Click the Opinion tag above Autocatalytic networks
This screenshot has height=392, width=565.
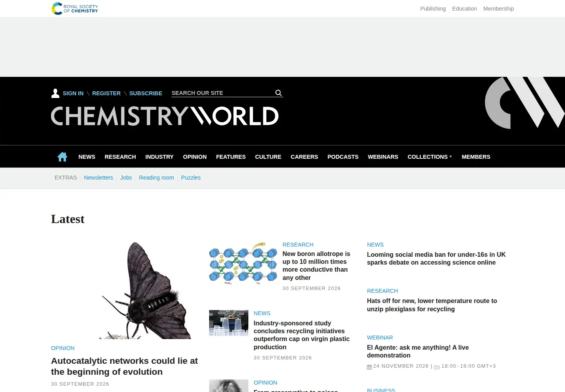pyautogui.click(x=63, y=348)
